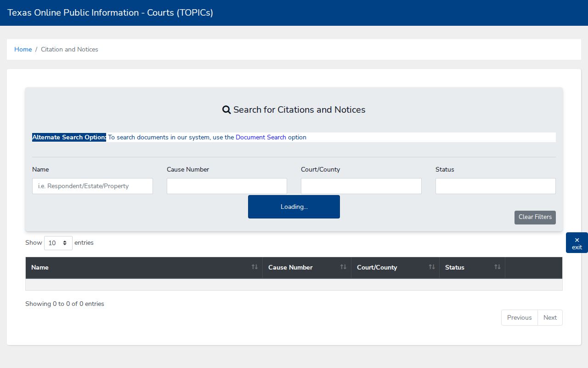The image size is (588, 368).
Task: Open the Document Search link
Action: coord(261,137)
